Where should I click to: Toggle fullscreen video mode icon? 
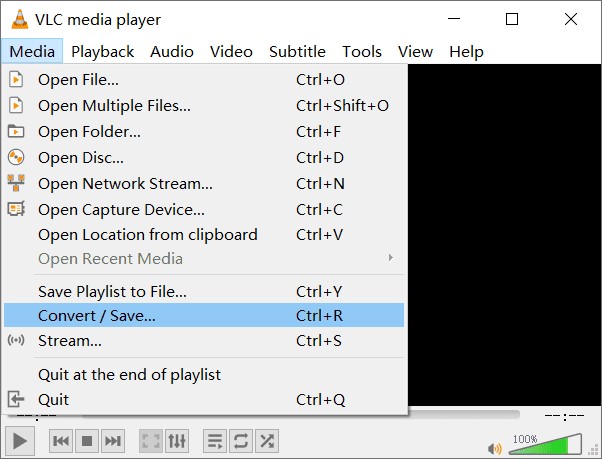(151, 441)
